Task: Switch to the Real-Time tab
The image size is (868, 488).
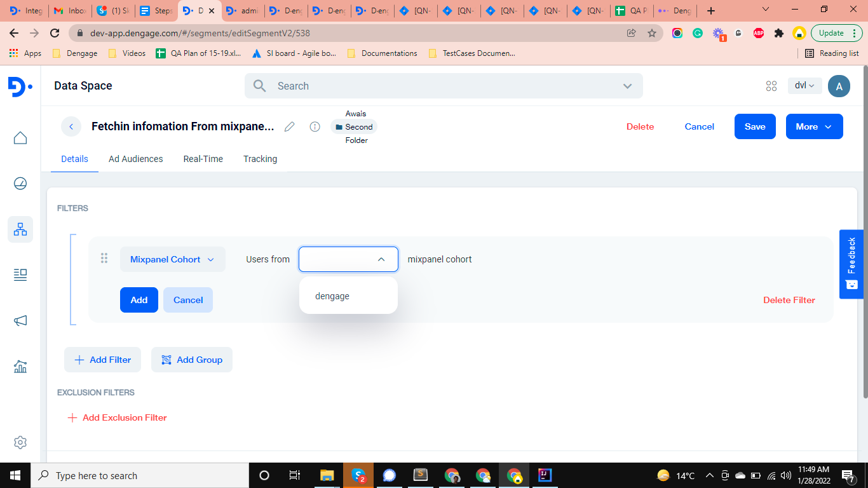Action: (203, 159)
